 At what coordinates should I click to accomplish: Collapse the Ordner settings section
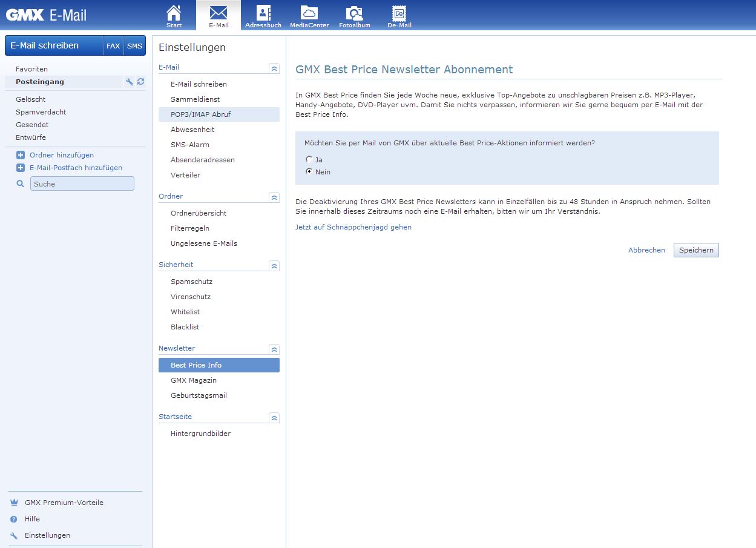(274, 197)
